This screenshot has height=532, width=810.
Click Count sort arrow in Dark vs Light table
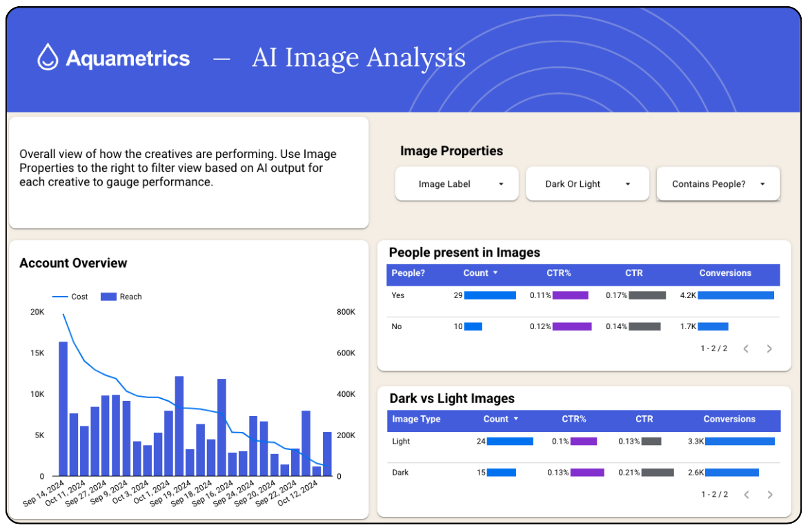[515, 420]
